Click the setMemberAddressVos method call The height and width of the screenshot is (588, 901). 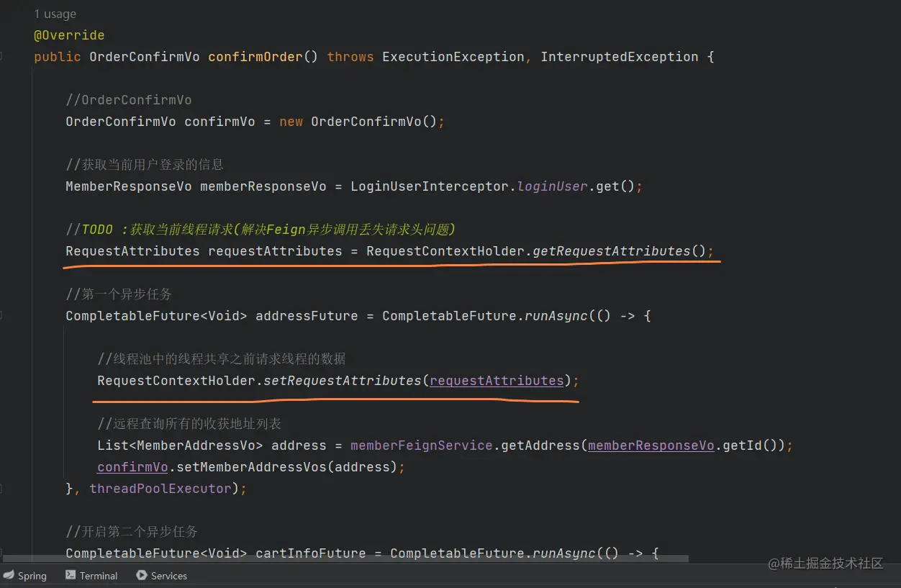coord(251,467)
